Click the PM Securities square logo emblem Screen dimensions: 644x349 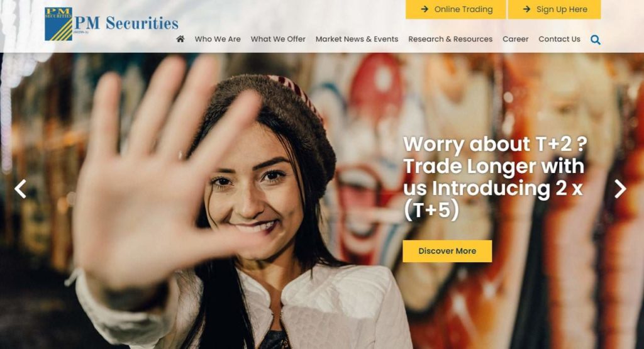tap(58, 24)
